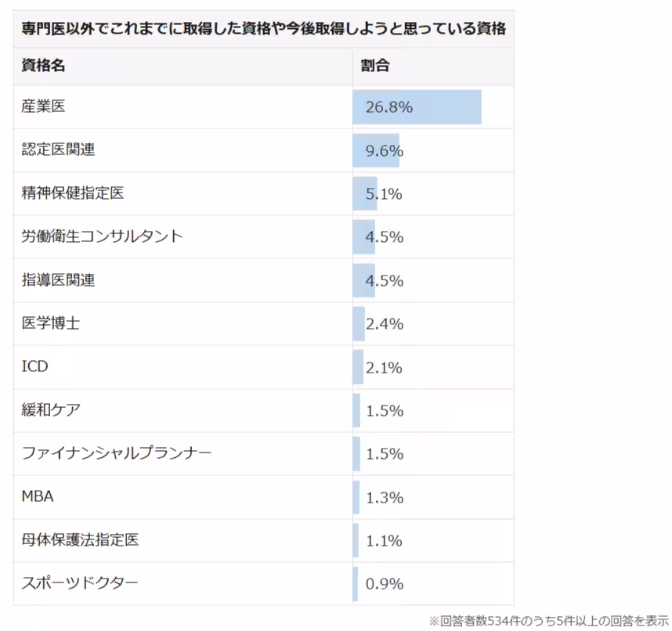672x631 pixels.
Task: Click the 産業医 row label
Action: click(x=43, y=106)
